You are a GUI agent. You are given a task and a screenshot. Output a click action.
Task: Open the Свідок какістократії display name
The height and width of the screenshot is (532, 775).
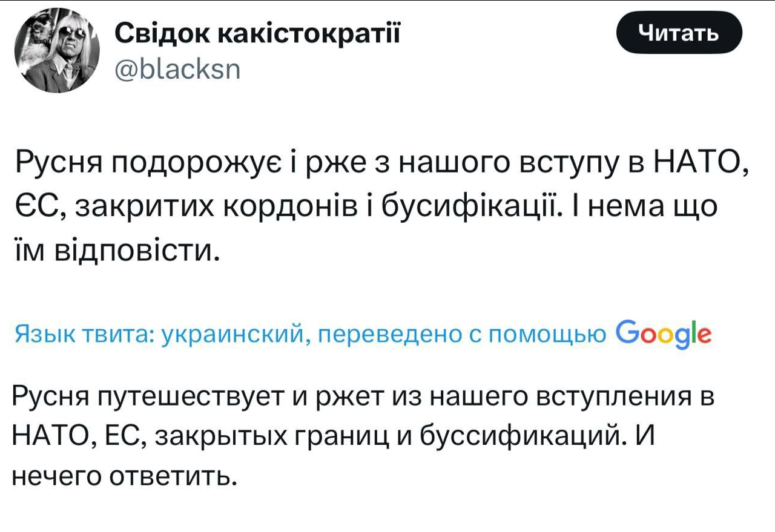click(258, 35)
